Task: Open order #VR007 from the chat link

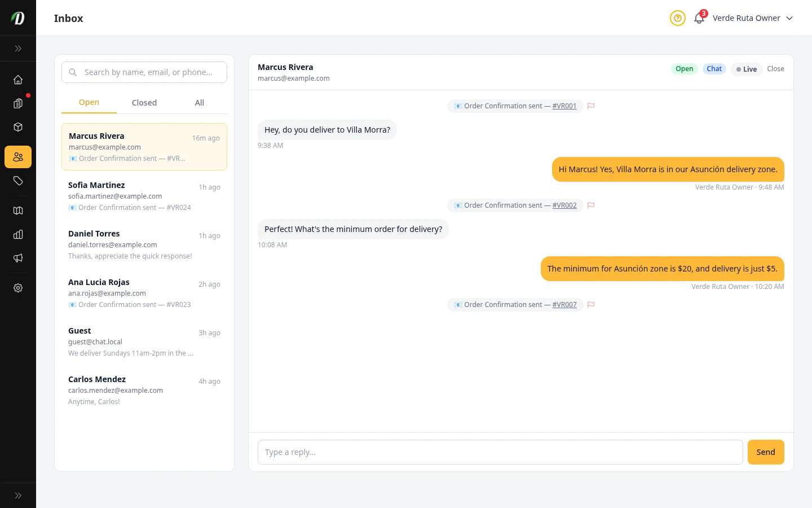Action: (x=564, y=304)
